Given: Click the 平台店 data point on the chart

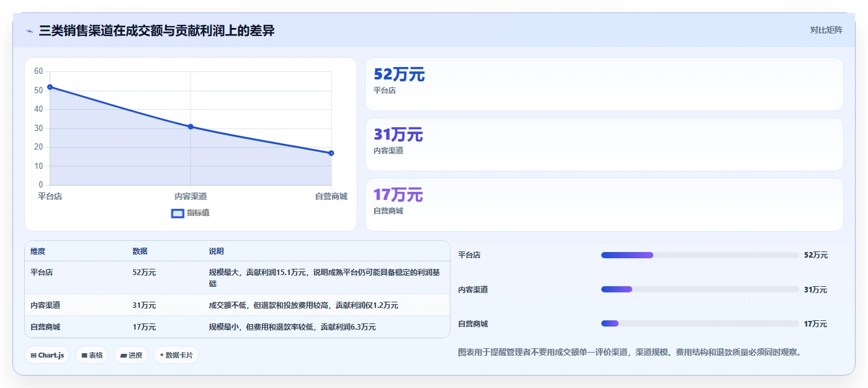Looking at the screenshot, I should click(50, 87).
